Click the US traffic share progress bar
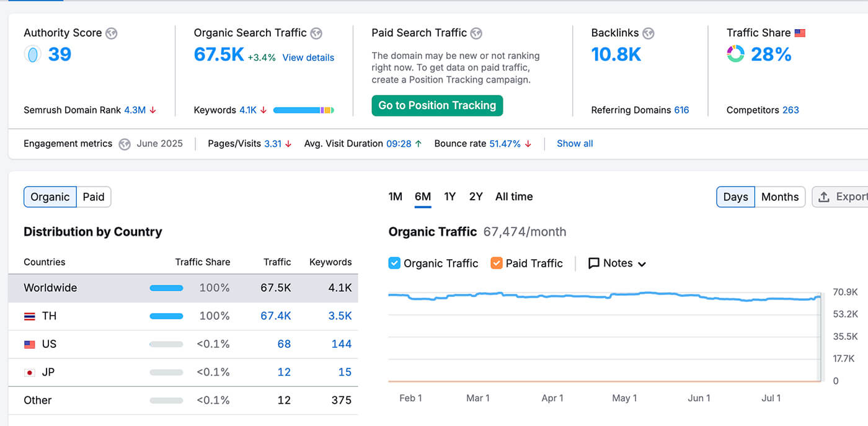 (x=166, y=344)
